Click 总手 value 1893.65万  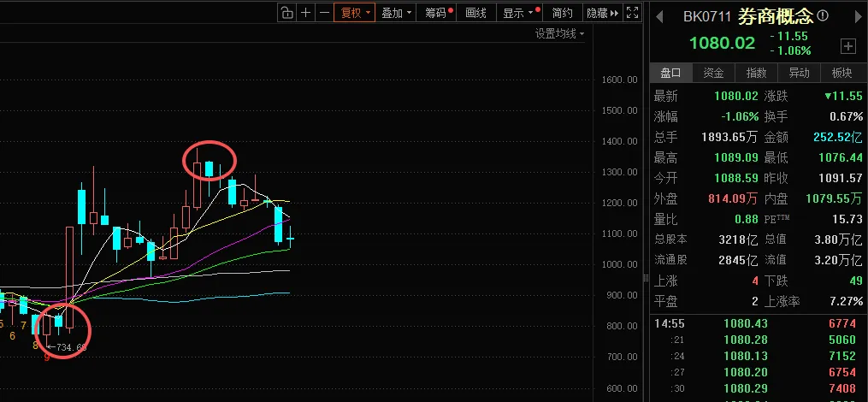coord(729,138)
